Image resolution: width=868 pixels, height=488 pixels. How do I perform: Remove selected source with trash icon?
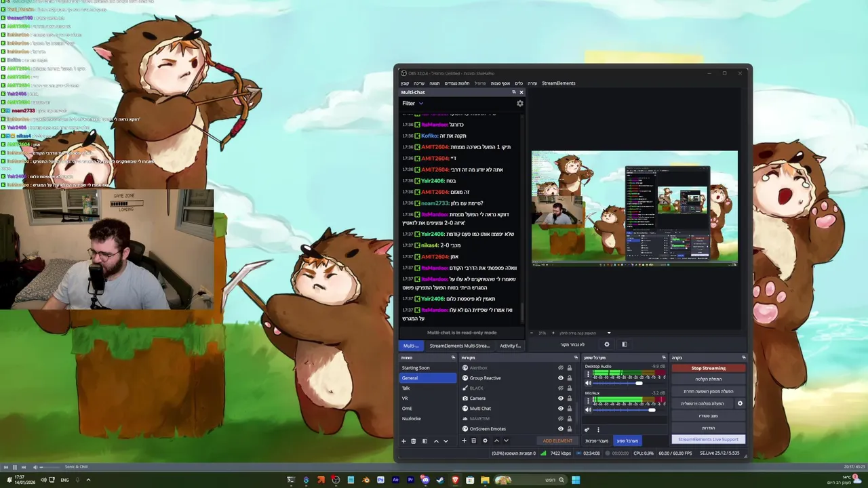click(x=474, y=441)
